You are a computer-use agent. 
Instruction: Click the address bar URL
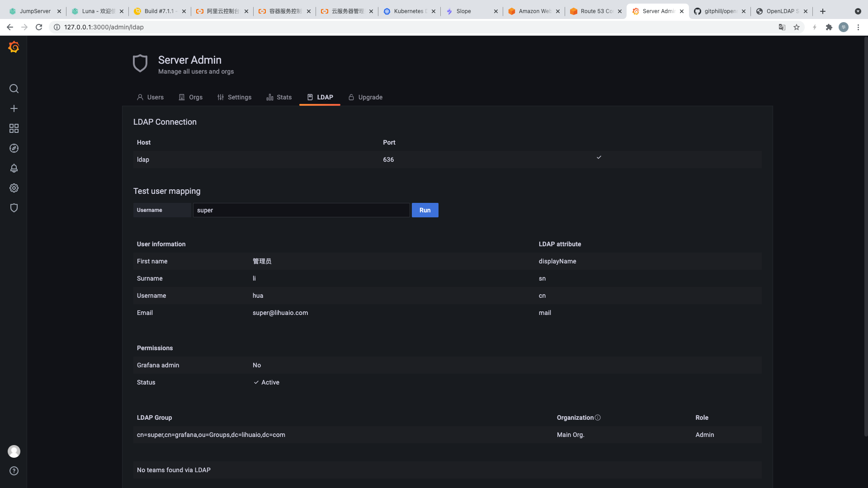pos(104,27)
